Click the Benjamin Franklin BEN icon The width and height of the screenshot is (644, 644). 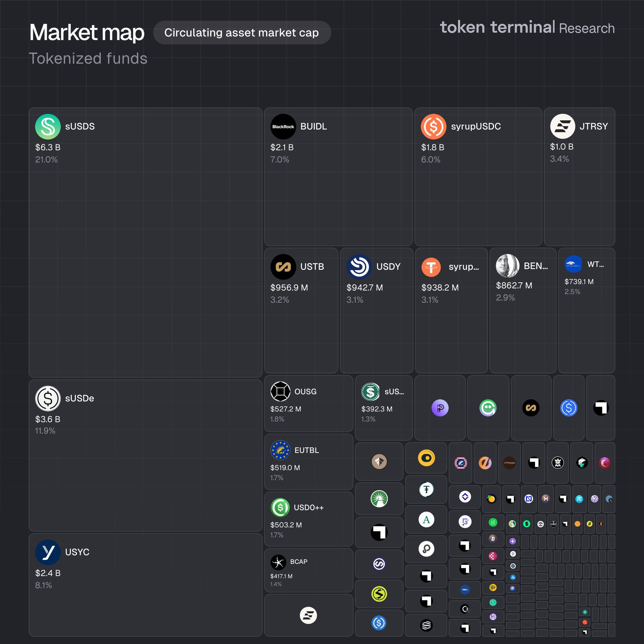[507, 266]
